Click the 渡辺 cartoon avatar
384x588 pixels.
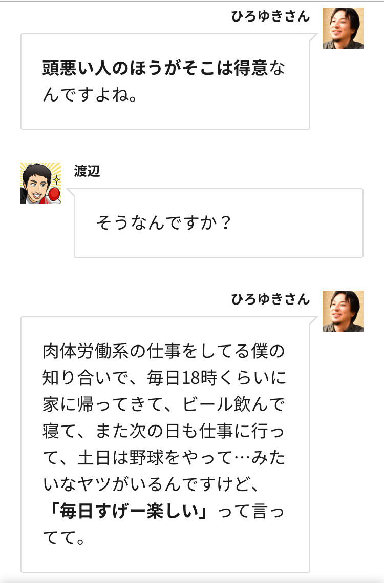[41, 183]
